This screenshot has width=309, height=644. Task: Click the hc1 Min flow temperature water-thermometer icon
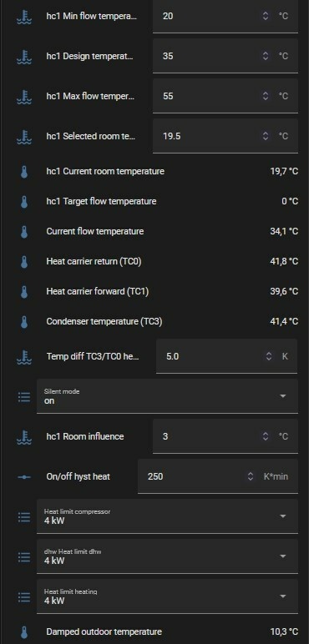[24, 17]
